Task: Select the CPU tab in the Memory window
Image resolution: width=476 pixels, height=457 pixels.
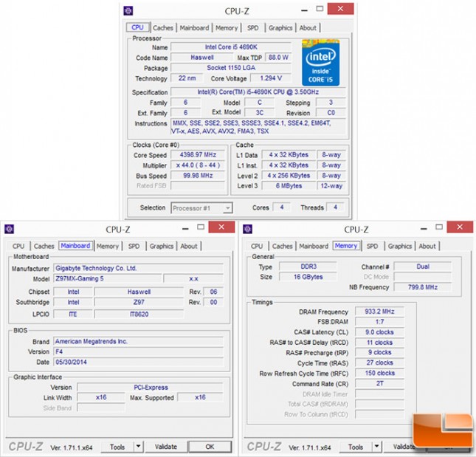Action: tap(257, 246)
